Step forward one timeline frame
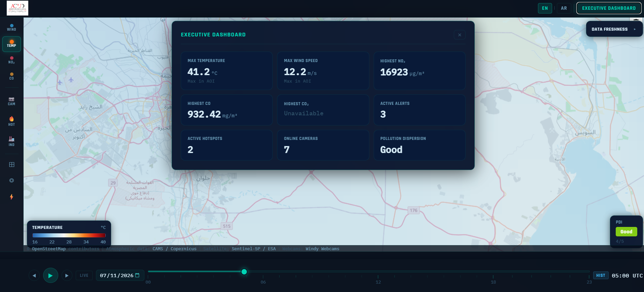 [67, 275]
